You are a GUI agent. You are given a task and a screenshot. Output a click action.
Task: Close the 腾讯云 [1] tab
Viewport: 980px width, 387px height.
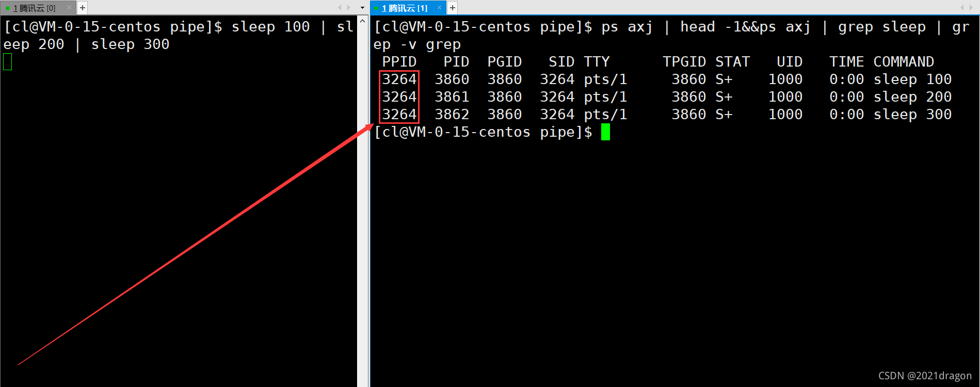click(439, 8)
